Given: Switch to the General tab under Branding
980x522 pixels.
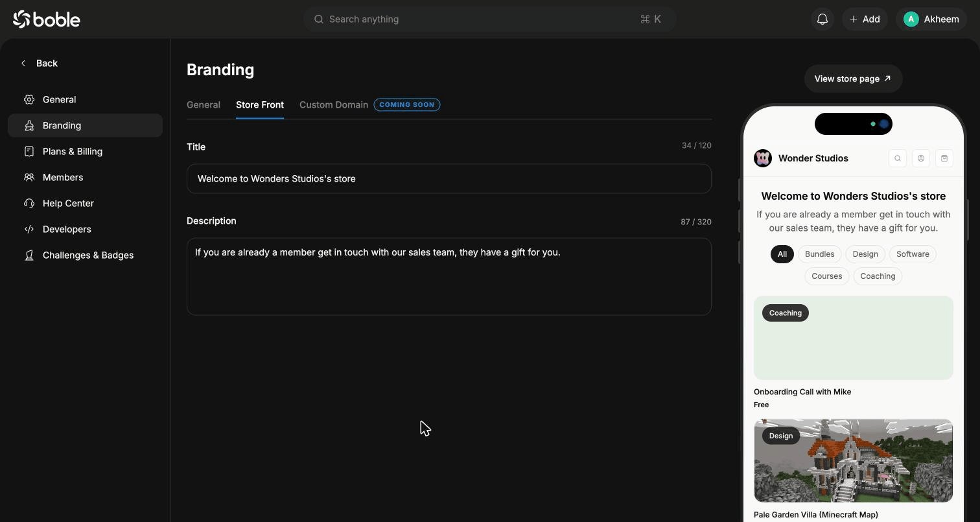Looking at the screenshot, I should (x=204, y=104).
